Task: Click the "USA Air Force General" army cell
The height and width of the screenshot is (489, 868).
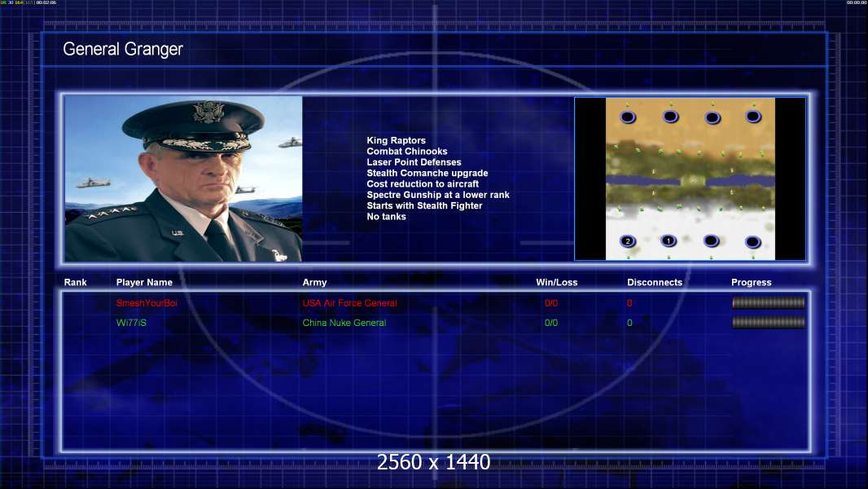Action: [x=349, y=303]
